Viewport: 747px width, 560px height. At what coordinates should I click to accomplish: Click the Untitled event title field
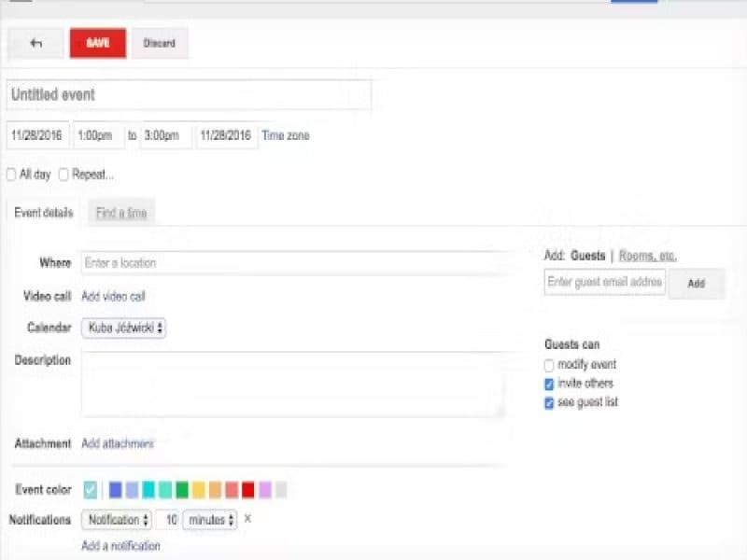(189, 95)
